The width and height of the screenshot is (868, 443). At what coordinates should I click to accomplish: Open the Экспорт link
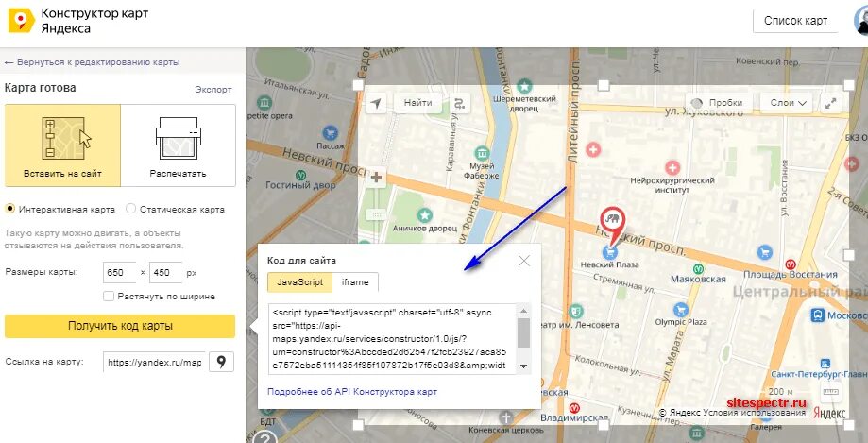213,89
